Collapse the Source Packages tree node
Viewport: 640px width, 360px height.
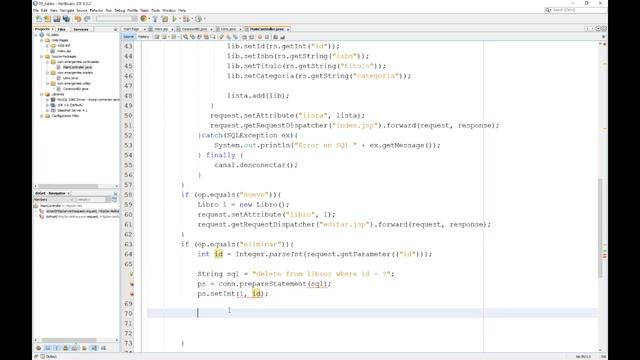(42, 56)
